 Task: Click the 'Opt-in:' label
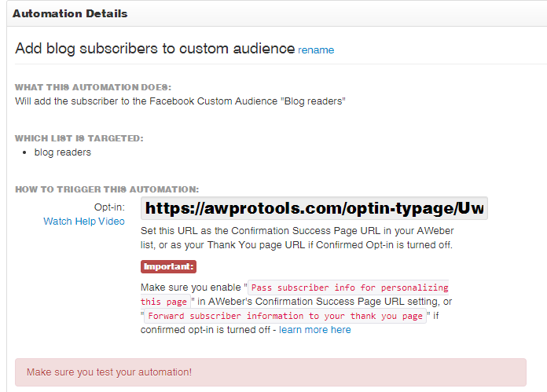coord(109,207)
